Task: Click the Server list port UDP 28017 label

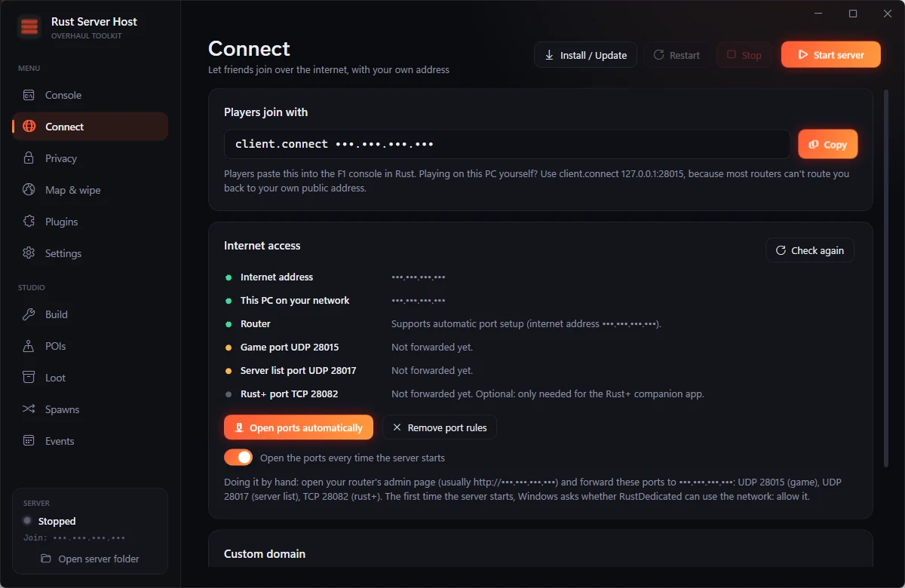Action: [x=298, y=370]
